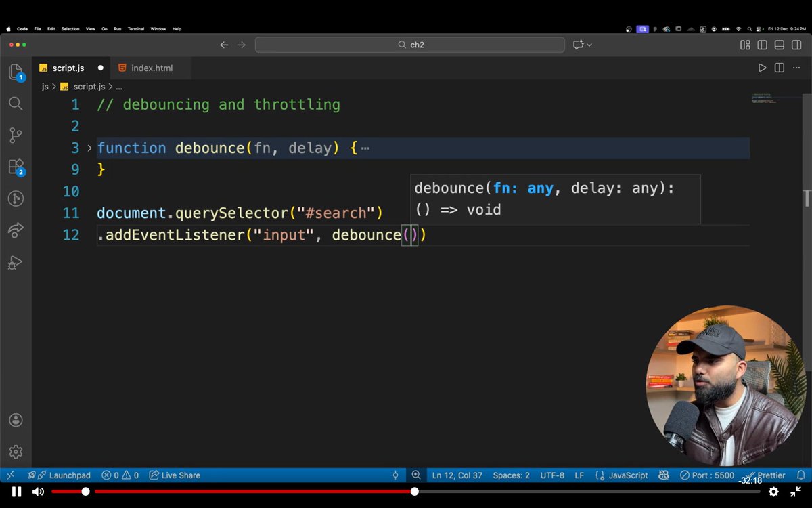Click the folded code ellipsis after the brace

click(365, 148)
